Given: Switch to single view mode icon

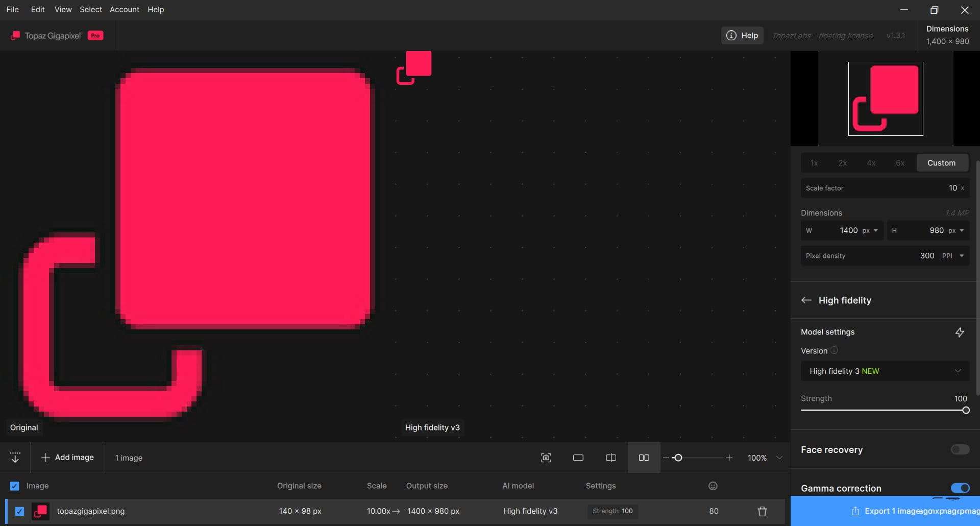Looking at the screenshot, I should pyautogui.click(x=578, y=458).
